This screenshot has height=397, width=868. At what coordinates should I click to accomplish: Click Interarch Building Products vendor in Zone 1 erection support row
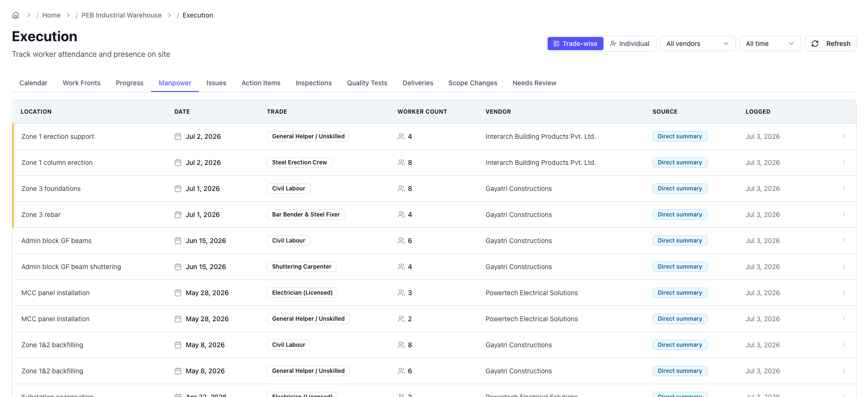540,136
